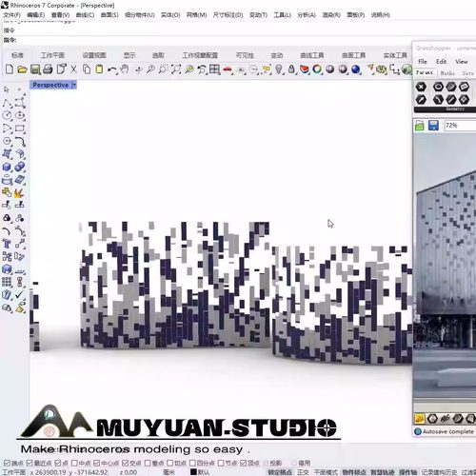Image resolution: width=476 pixels, height=476 pixels.
Task: Open the 实体(O) menu
Action: point(170,15)
